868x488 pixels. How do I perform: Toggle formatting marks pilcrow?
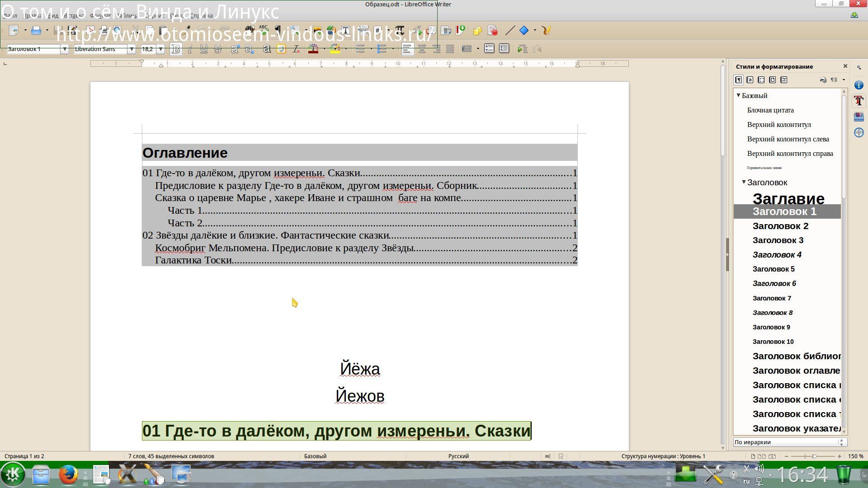click(x=278, y=30)
